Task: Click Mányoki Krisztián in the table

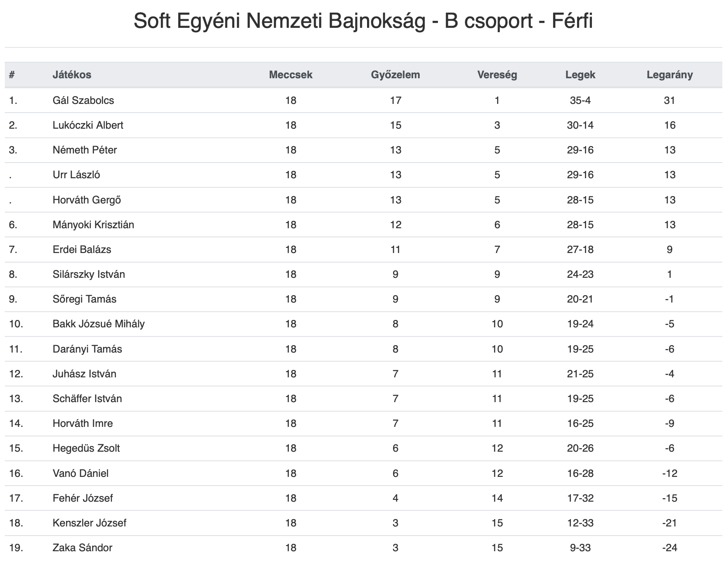Action: pos(93,225)
